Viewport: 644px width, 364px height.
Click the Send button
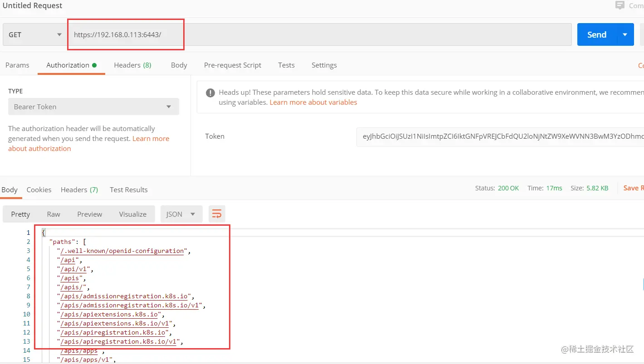(596, 34)
